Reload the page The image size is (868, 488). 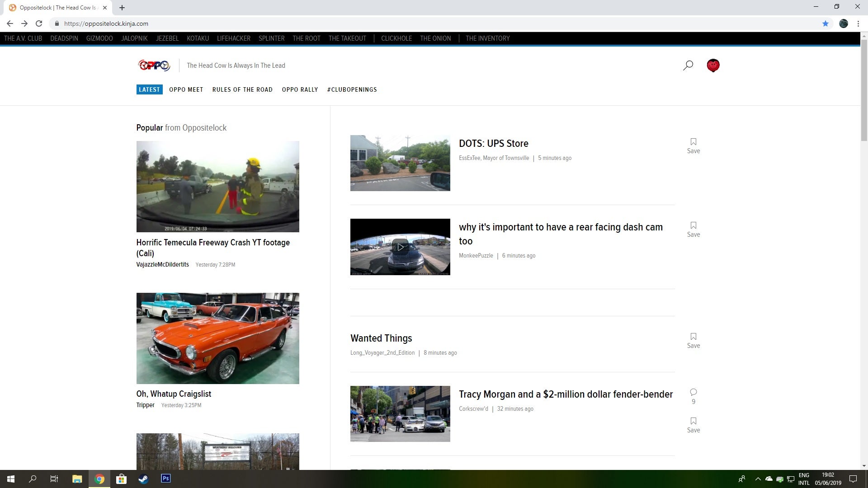(39, 23)
